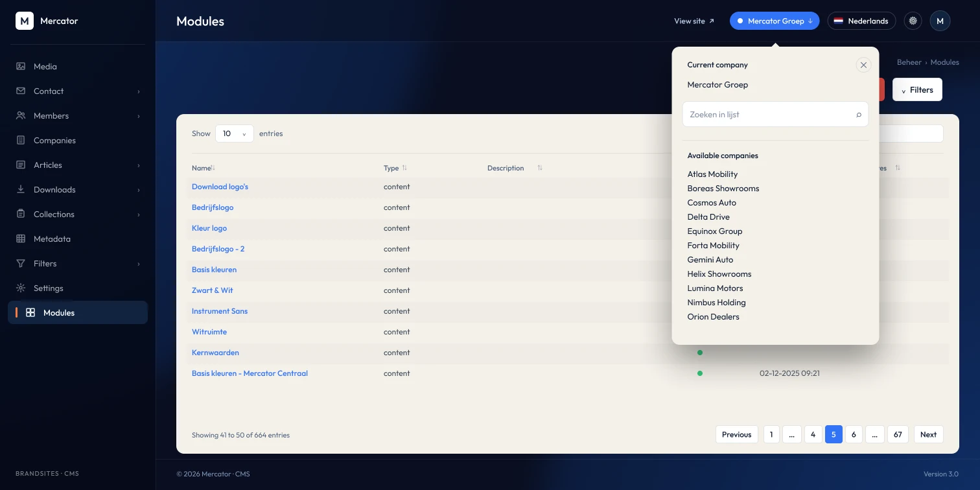Click the Downloads arrow icon
Image resolution: width=980 pixels, height=490 pixels.
tap(21, 189)
